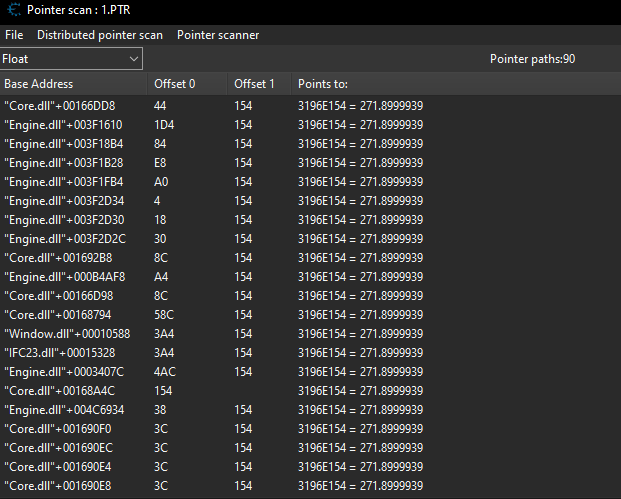The image size is (621, 499).
Task: Click the Points to: column header
Action: [x=323, y=83]
